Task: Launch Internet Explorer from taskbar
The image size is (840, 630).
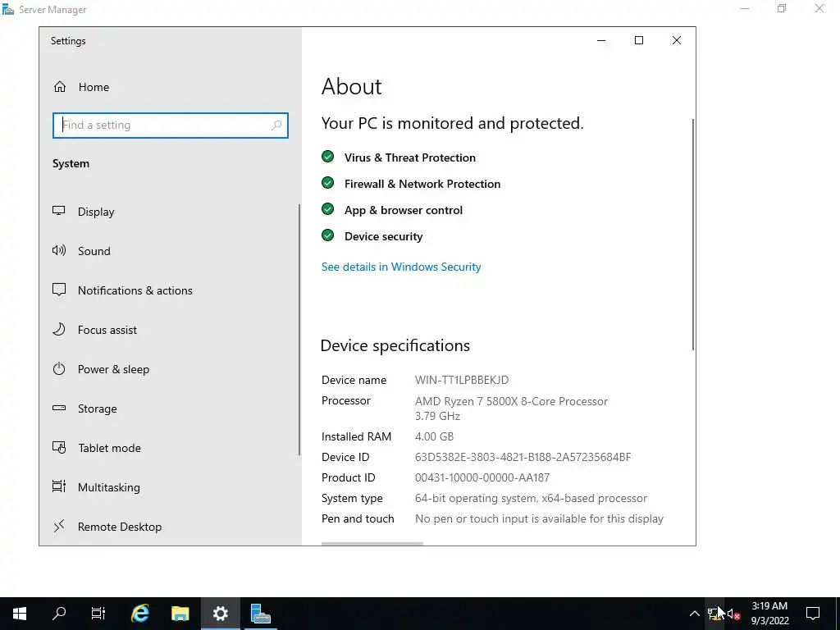Action: pos(139,614)
